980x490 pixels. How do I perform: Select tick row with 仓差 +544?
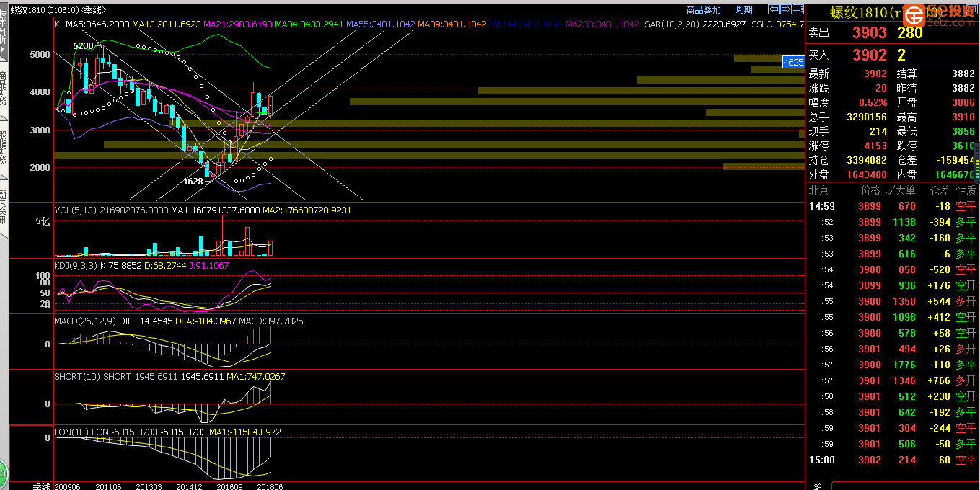(892, 301)
